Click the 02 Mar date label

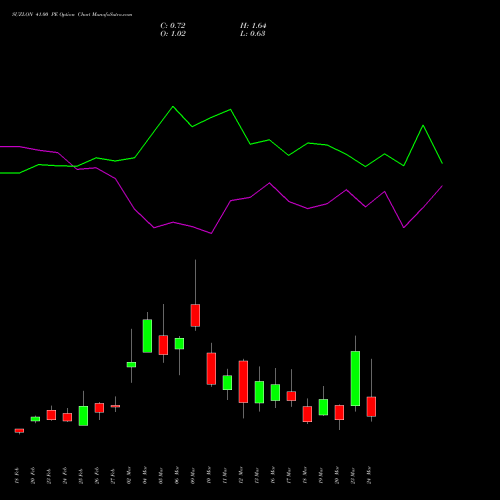point(129,475)
